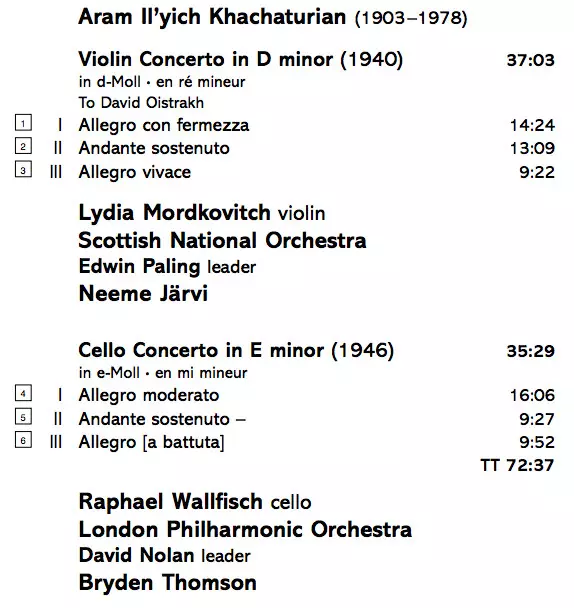Click cellist name Raphael Wallfisch
The image size is (574, 608).
(171, 502)
